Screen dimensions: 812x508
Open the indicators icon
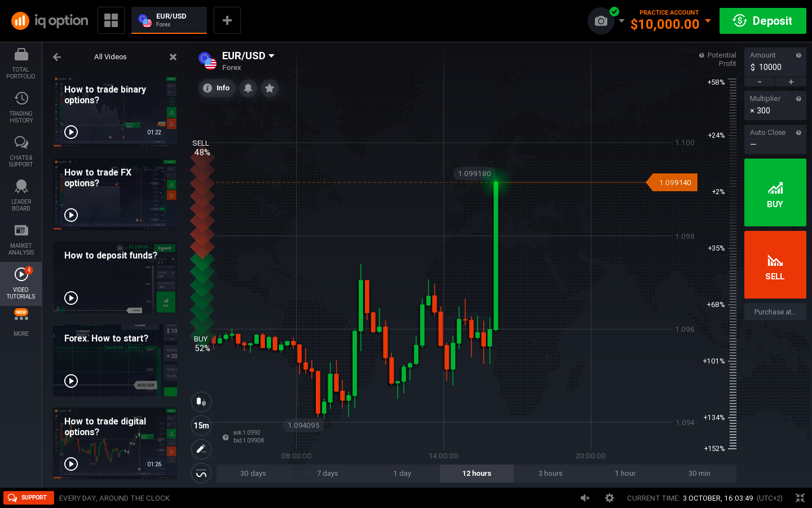coord(201,474)
